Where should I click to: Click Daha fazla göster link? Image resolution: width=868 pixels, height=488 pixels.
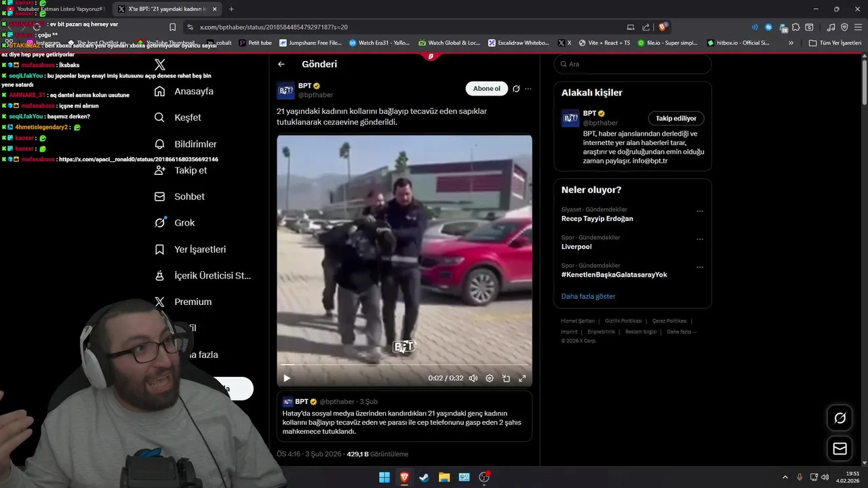click(x=589, y=296)
